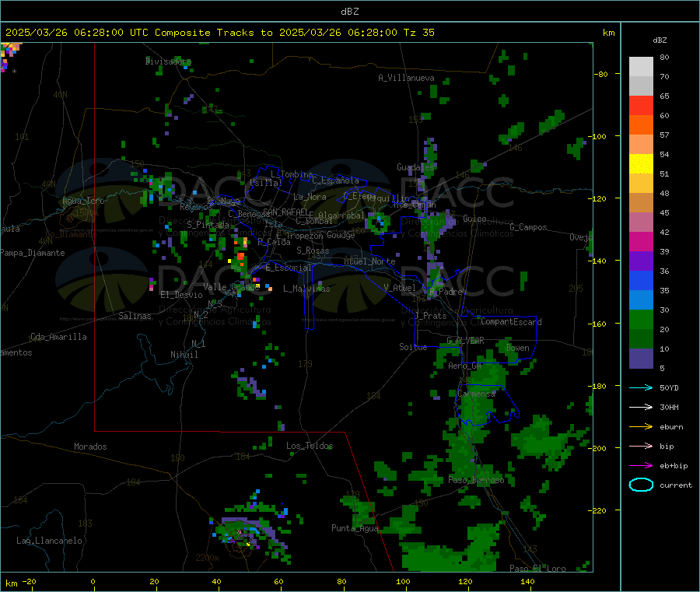Click the timestamp header text '2025/03/26 06:28:00 UTC'
The height and width of the screenshot is (592, 700).
click(77, 33)
